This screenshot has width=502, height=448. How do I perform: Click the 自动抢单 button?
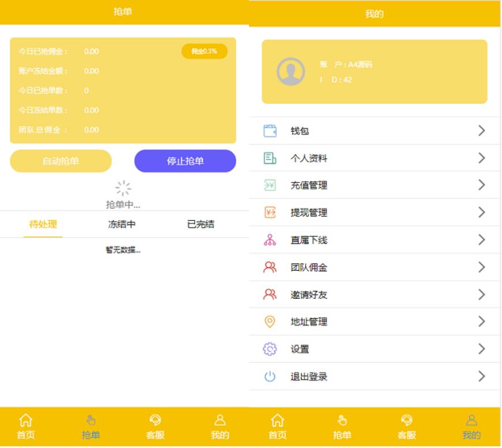[61, 161]
